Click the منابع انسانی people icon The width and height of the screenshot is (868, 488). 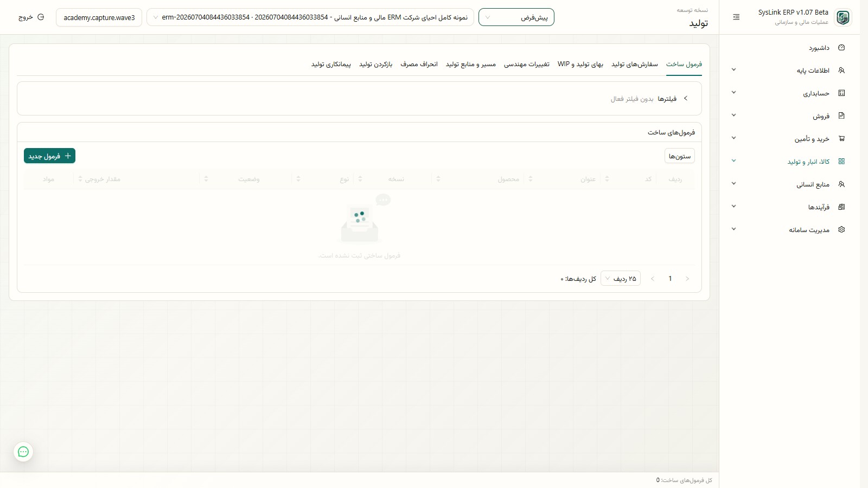pos(841,184)
